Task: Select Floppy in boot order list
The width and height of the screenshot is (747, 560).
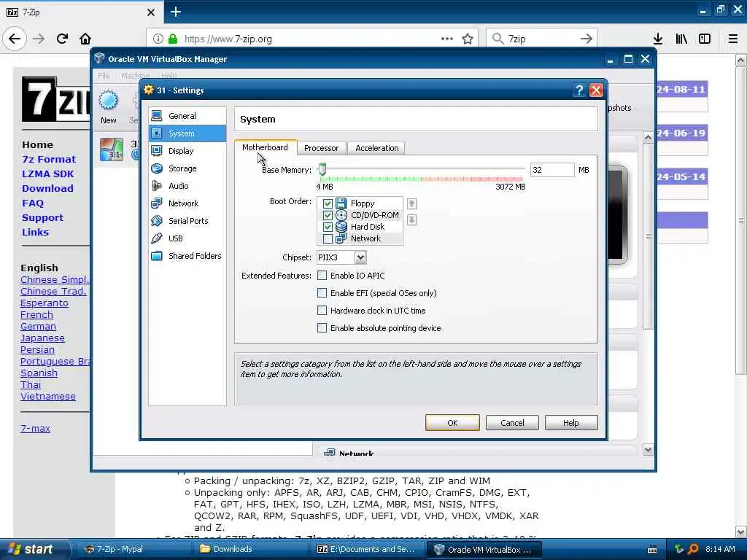Action: (362, 203)
